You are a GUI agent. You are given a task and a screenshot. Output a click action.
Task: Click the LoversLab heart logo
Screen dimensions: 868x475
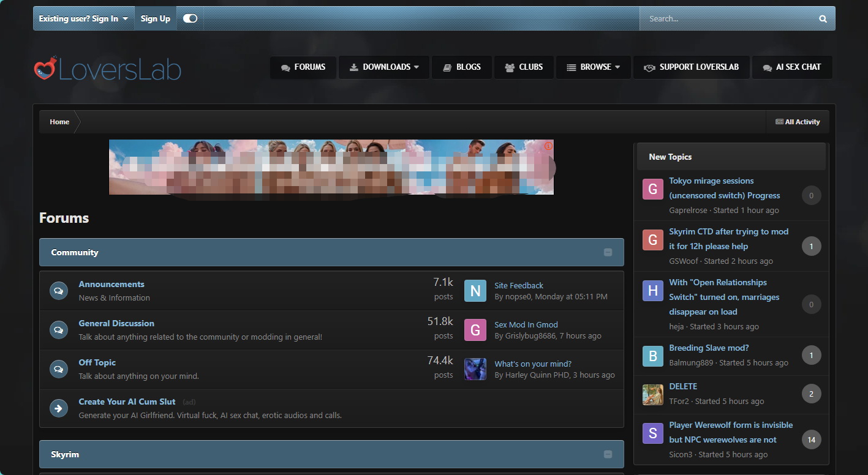(45, 69)
